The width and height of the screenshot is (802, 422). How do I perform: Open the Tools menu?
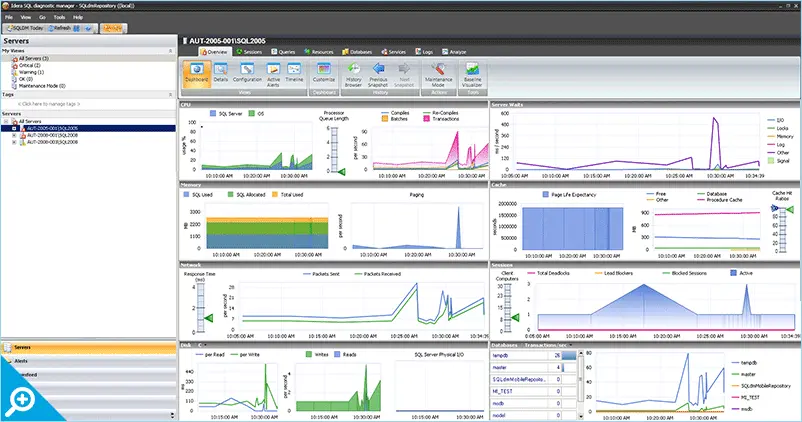coord(59,17)
